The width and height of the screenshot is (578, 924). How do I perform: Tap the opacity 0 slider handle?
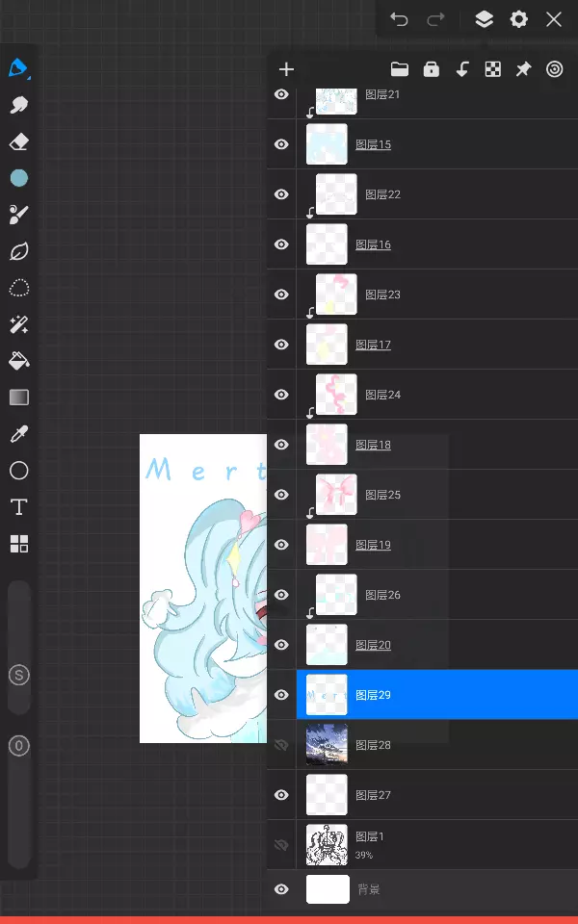pos(19,746)
